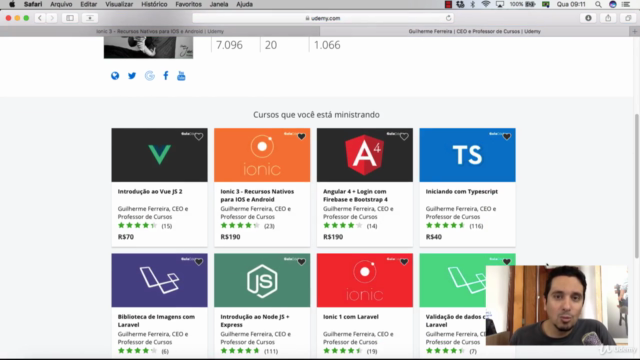Open the Angular 4 course thumbnail
This screenshot has width=640, height=360.
pyautogui.click(x=364, y=155)
